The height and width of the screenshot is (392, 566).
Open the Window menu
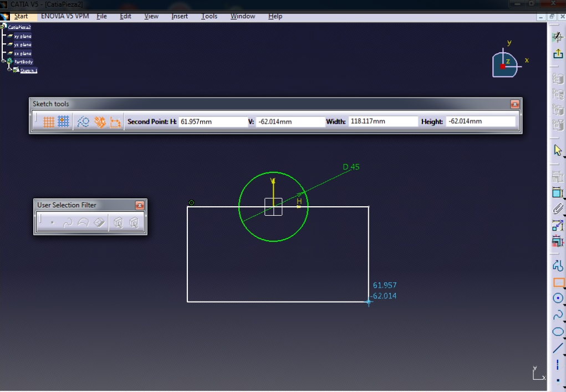[x=243, y=16]
